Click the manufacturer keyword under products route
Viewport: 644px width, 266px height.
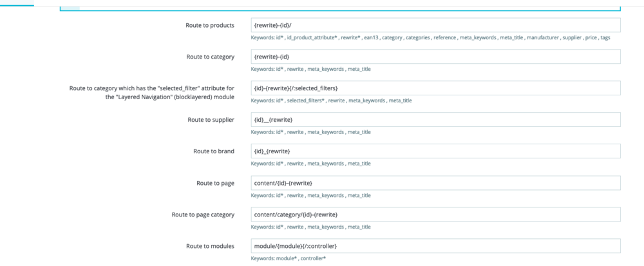point(540,38)
